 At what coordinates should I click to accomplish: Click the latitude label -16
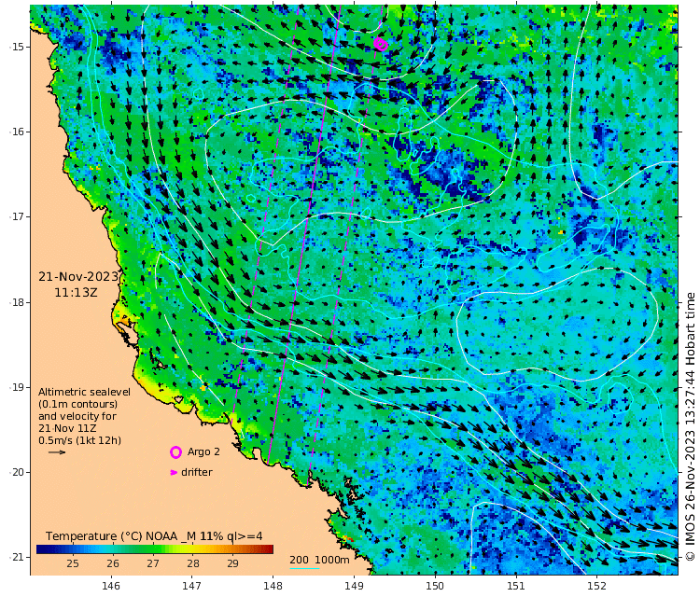click(17, 132)
